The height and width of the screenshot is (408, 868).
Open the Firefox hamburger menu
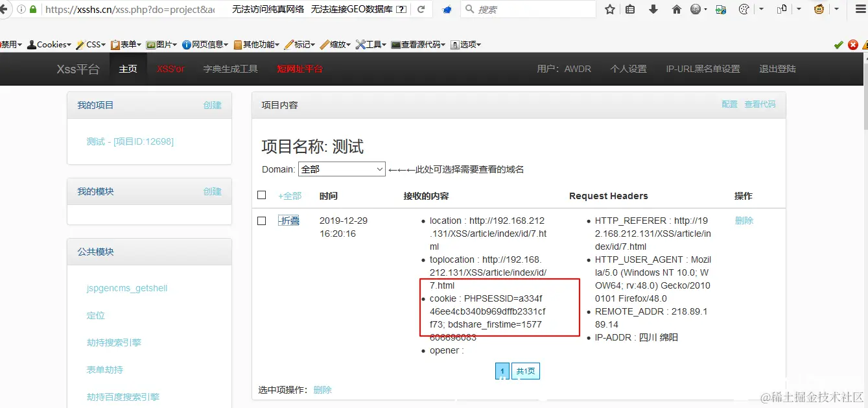[x=860, y=9]
